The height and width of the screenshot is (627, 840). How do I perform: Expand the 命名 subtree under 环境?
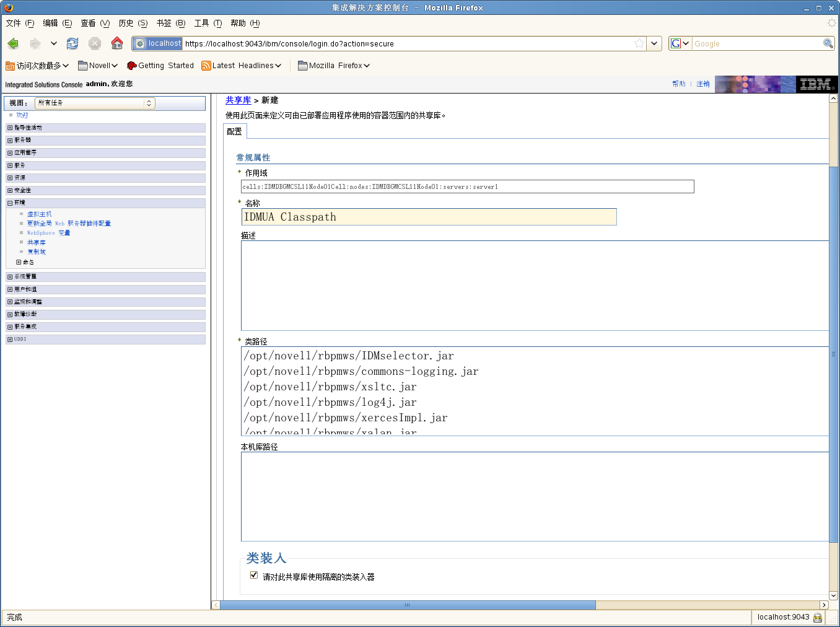point(19,262)
